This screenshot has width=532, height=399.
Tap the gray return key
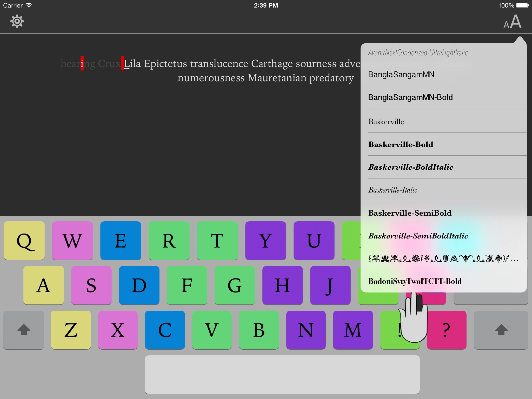[x=491, y=298]
